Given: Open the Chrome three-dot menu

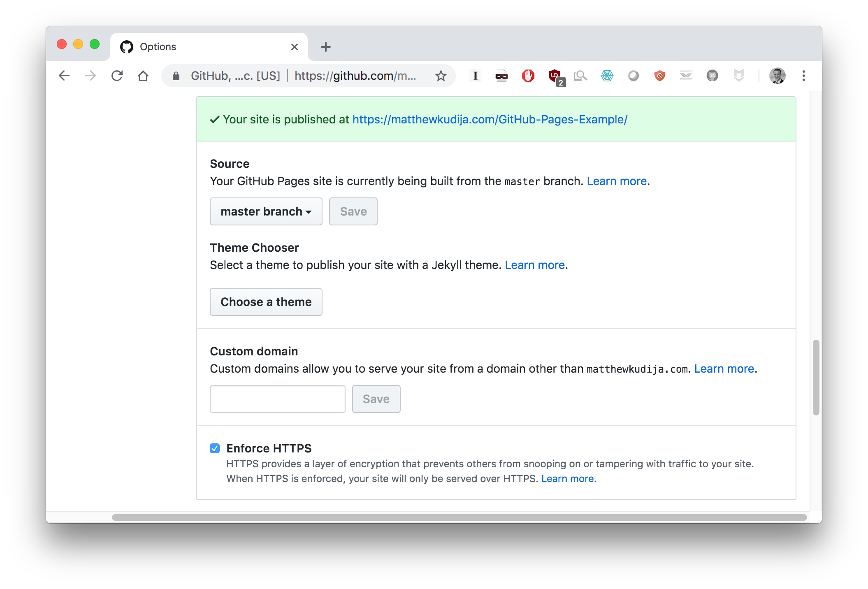Looking at the screenshot, I should (803, 76).
